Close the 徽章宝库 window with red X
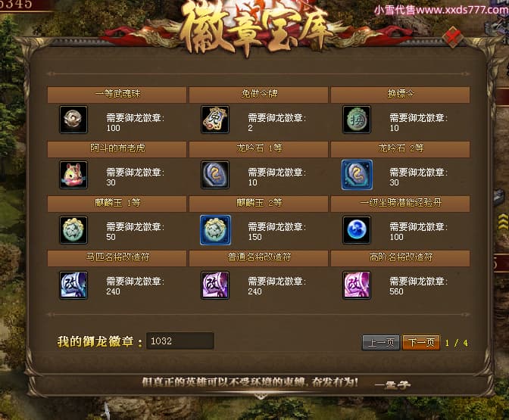Viewport: 509px width, 420px height. [452, 36]
